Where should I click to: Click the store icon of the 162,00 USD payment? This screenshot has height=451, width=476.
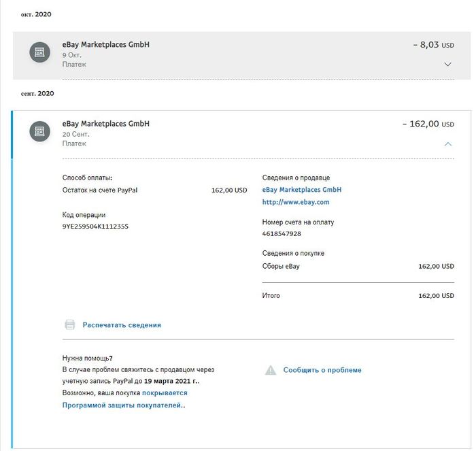tap(39, 131)
